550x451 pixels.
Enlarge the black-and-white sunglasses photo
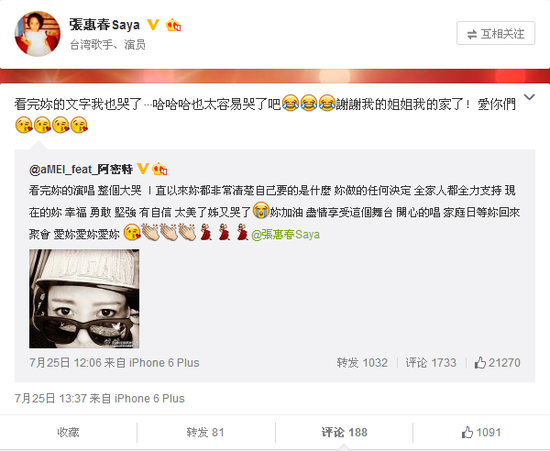(x=84, y=298)
